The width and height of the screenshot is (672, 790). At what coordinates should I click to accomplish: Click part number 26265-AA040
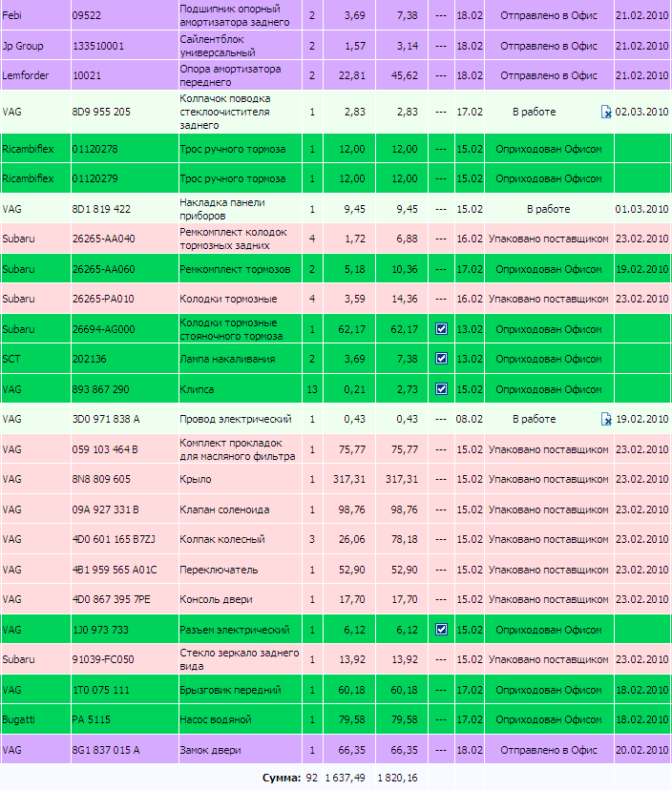tap(103, 239)
